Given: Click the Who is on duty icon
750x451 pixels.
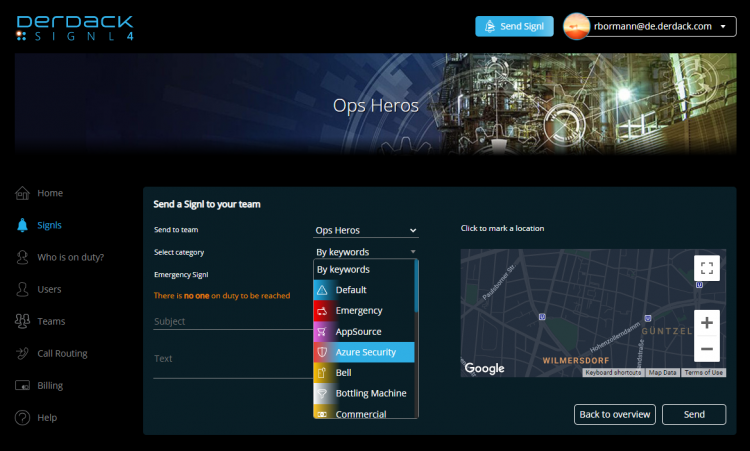Looking at the screenshot, I should click(22, 257).
